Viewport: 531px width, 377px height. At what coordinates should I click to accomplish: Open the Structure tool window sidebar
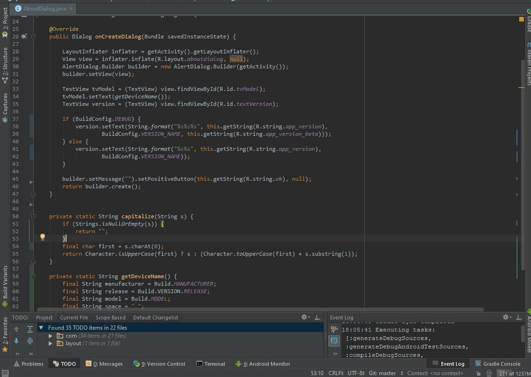pos(5,65)
